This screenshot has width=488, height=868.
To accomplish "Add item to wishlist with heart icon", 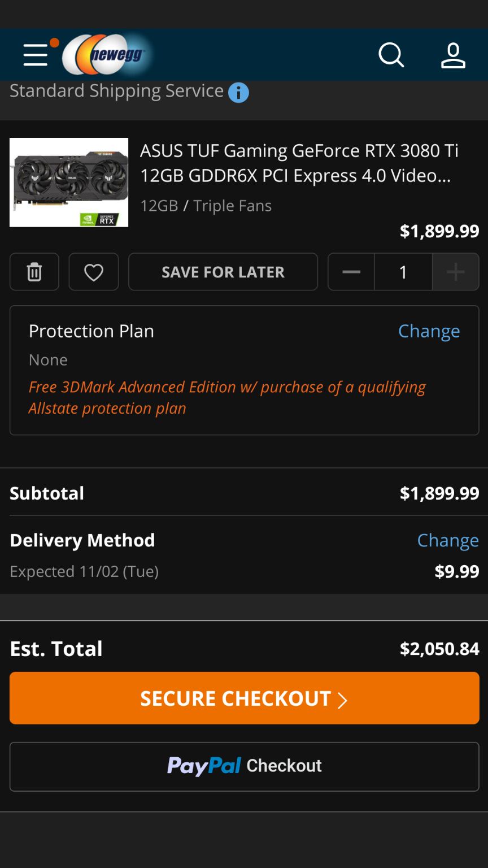I will pyautogui.click(x=94, y=272).
